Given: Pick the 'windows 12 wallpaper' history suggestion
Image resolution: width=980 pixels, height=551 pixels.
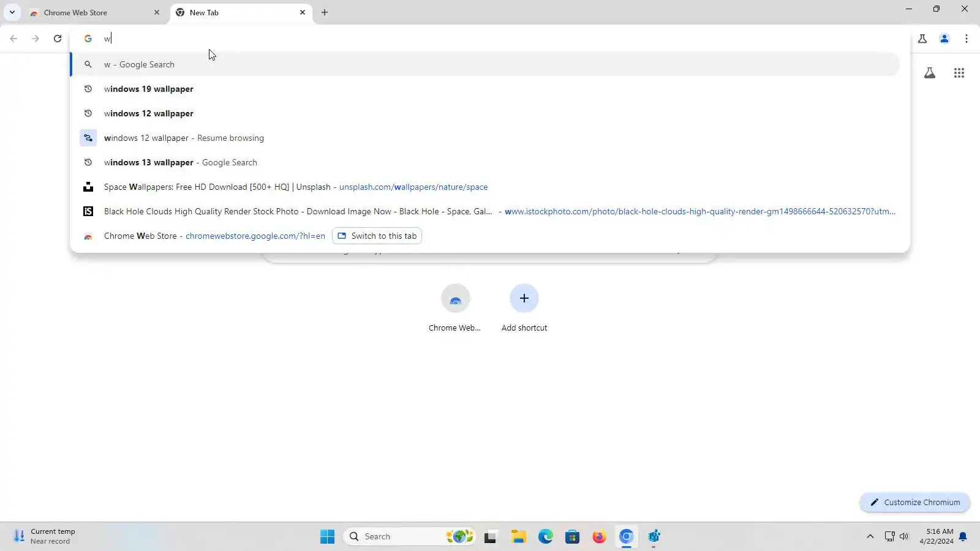Looking at the screenshot, I should click(x=485, y=113).
